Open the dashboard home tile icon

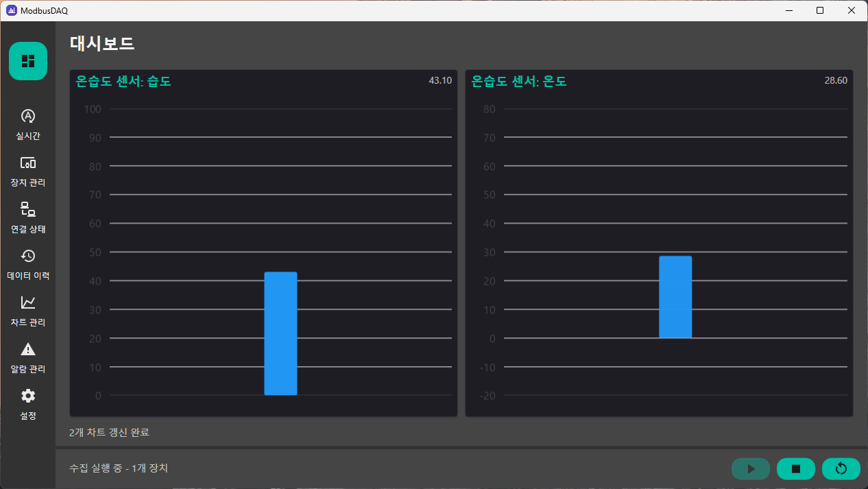click(28, 61)
